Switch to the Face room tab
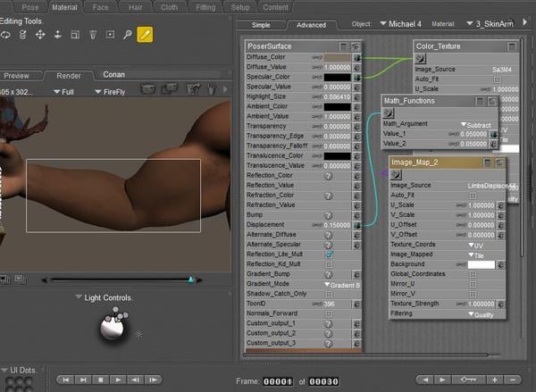The width and height of the screenshot is (536, 392). [x=100, y=7]
